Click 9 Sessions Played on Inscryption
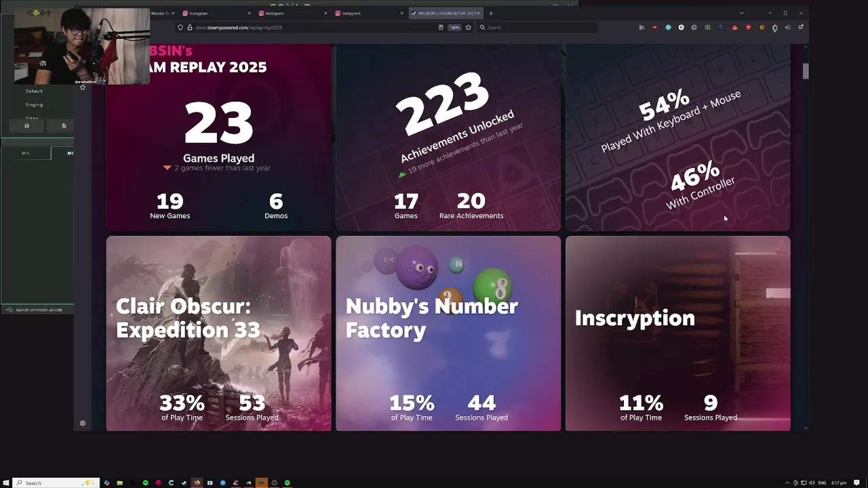 click(x=711, y=407)
